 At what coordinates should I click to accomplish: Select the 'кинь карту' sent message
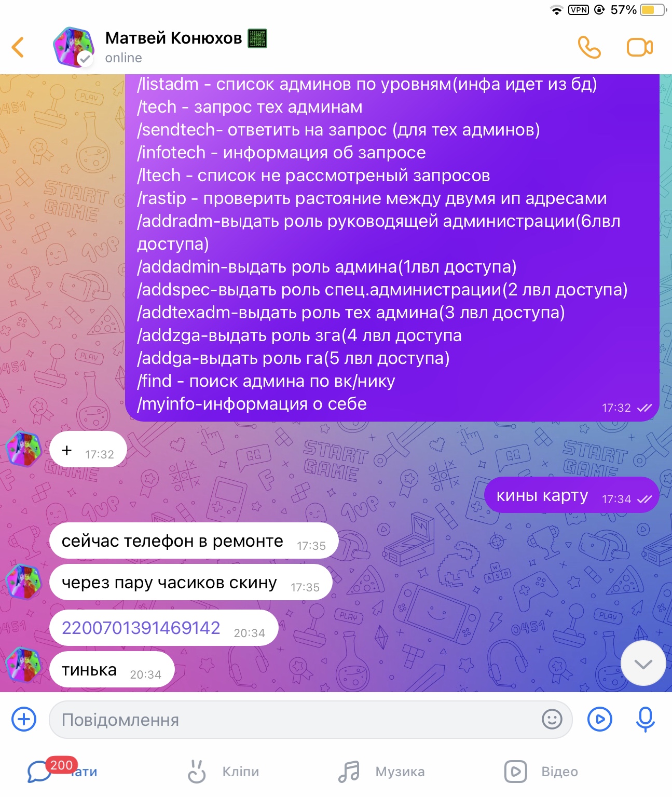(571, 495)
